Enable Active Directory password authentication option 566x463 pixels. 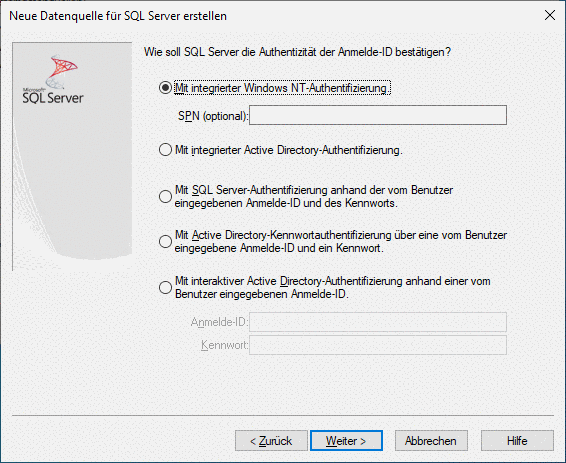pos(165,241)
